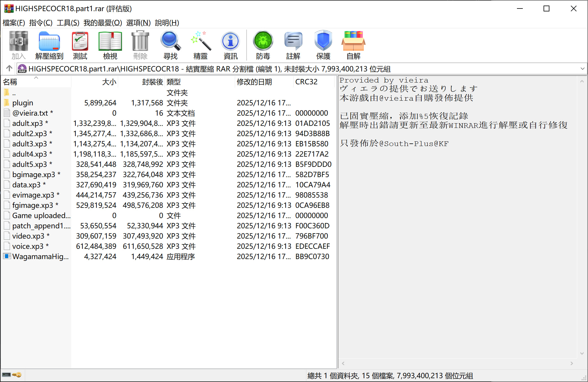Expand the archive path dropdown arrow
The height and width of the screenshot is (382, 588).
click(x=582, y=69)
